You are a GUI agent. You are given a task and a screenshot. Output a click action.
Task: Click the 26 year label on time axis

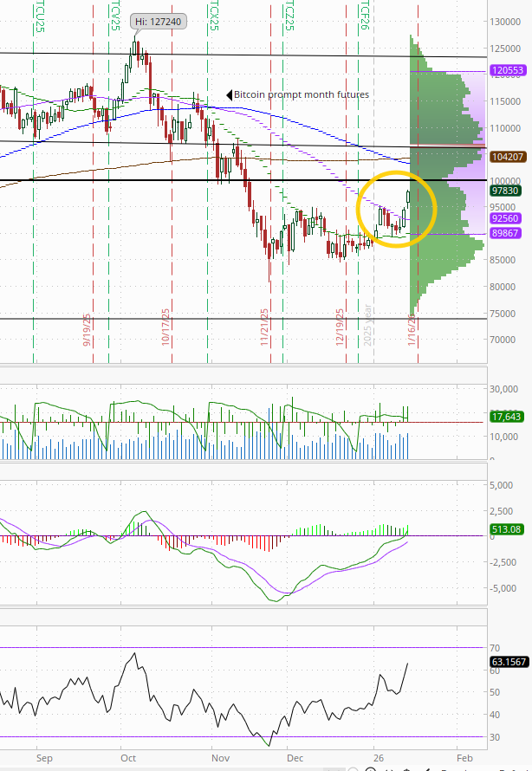378,758
